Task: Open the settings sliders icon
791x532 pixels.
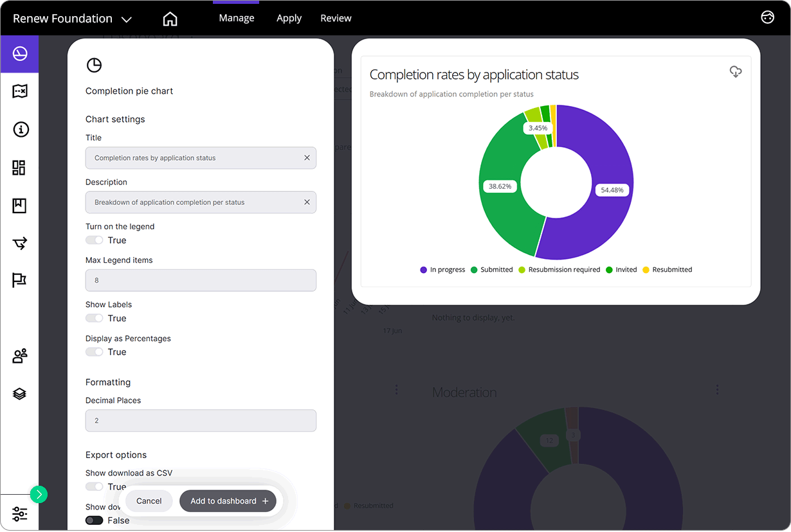Action: pyautogui.click(x=19, y=514)
